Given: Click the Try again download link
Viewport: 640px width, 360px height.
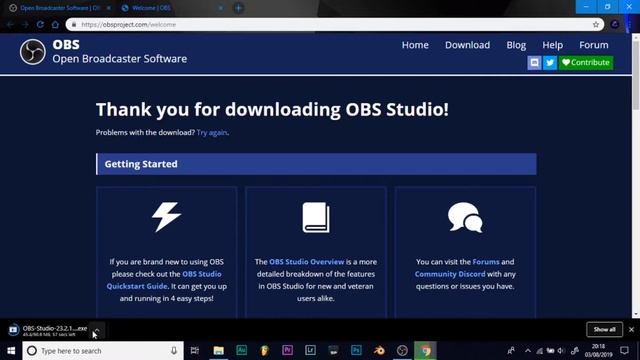Looking at the screenshot, I should (x=212, y=132).
